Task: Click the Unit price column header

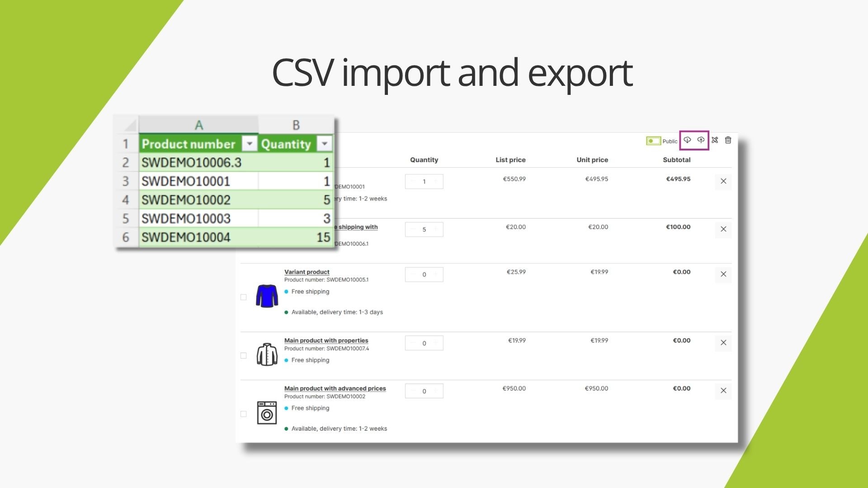Action: pos(592,160)
